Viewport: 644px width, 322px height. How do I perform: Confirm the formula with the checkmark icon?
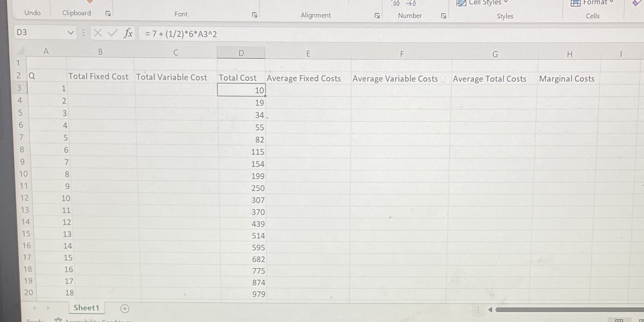[x=112, y=33]
